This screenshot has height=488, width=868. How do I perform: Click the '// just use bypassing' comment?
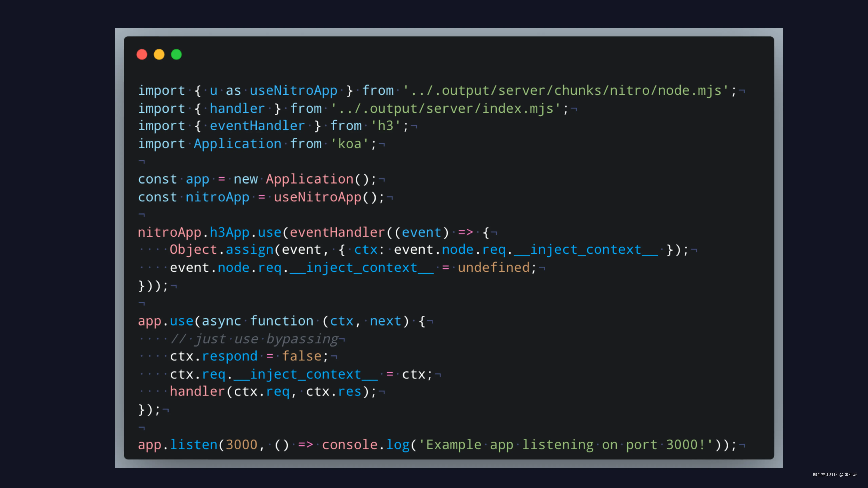(254, 339)
